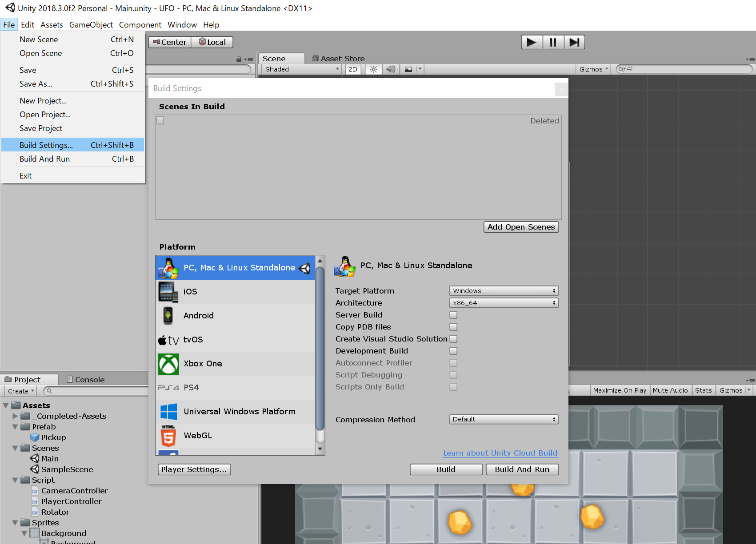756x544 pixels.
Task: Toggle scene lighting sun icon
Action: (x=373, y=69)
